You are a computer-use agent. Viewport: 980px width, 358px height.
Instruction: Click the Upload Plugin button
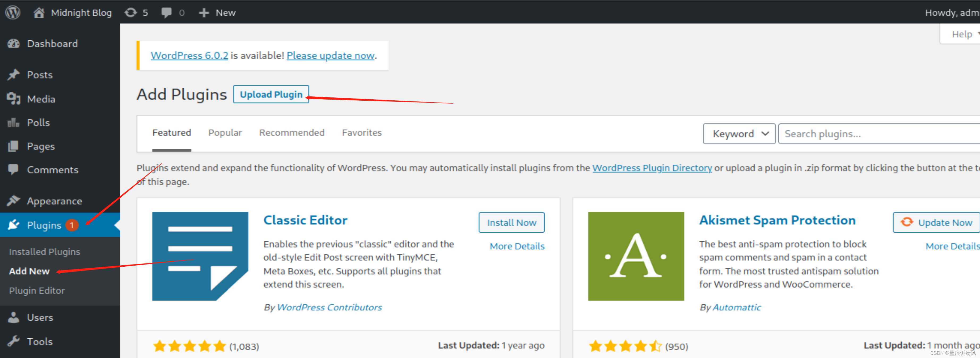271,94
